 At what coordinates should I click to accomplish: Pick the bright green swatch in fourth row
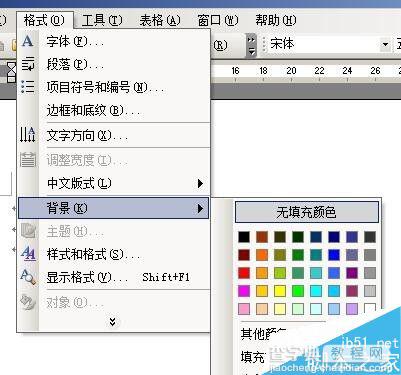click(298, 291)
